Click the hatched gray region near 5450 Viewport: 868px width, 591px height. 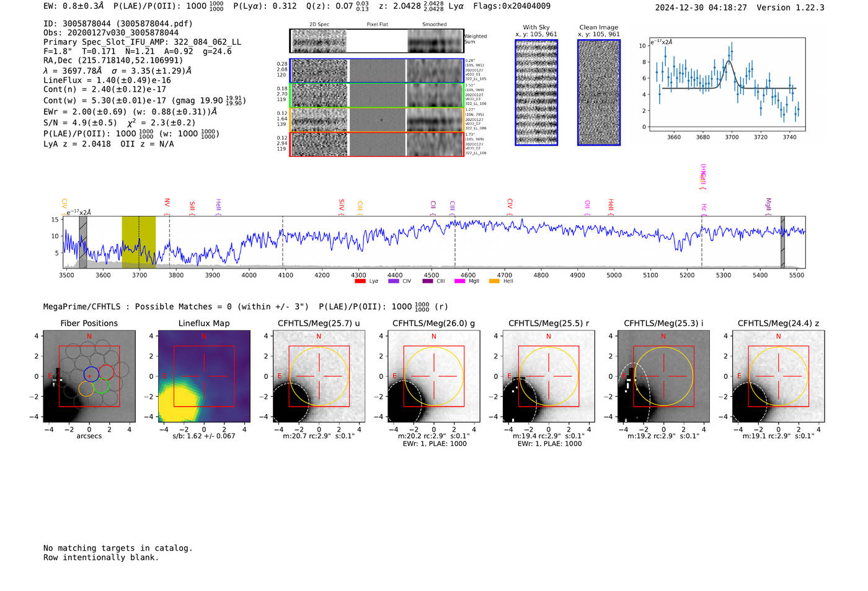782,242
